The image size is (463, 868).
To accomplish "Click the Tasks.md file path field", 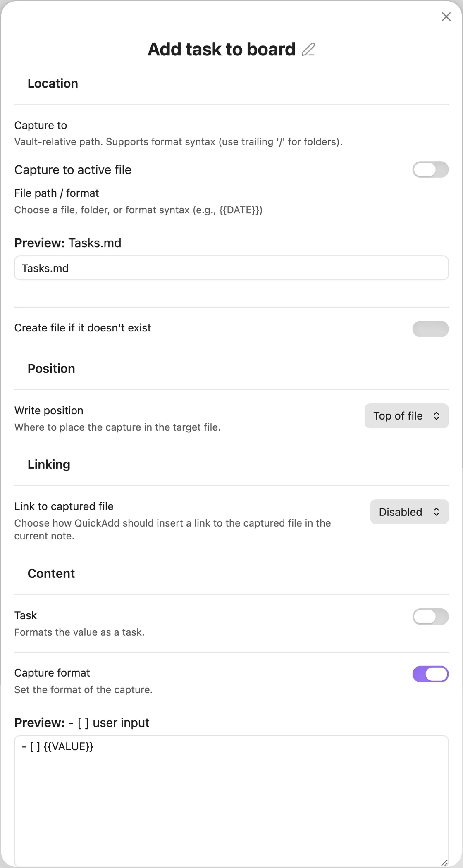I will point(231,268).
